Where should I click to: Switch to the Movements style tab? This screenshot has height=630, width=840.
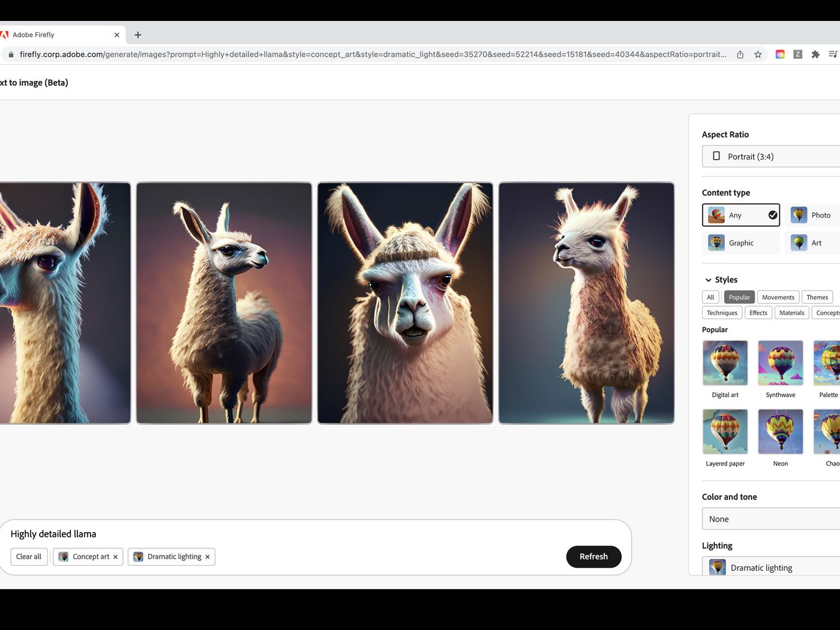(x=778, y=298)
